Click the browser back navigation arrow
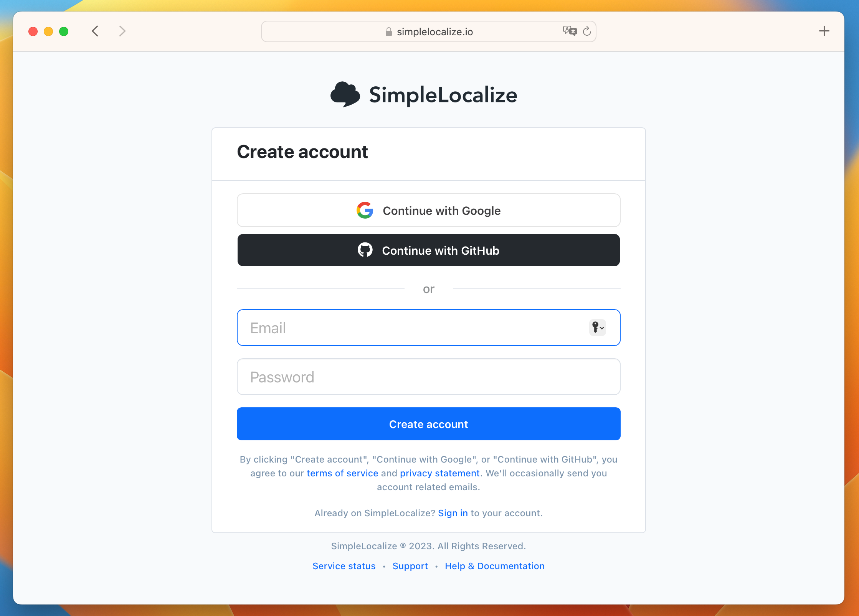The height and width of the screenshot is (616, 859). (96, 31)
